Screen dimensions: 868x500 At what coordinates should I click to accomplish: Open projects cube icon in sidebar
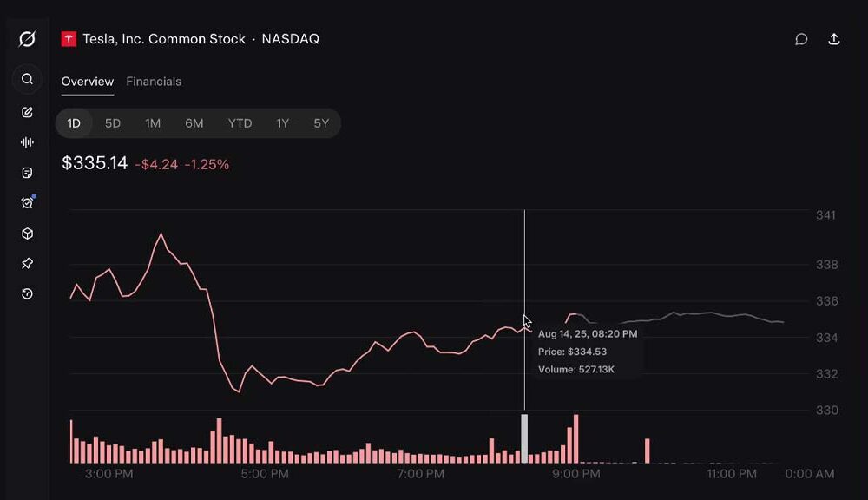27,234
